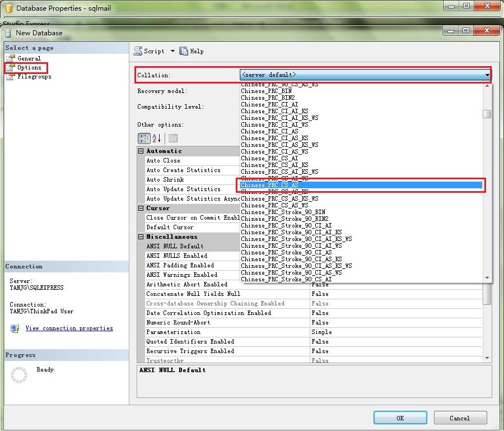The image size is (504, 431).
Task: Select the ANSI Padding Enabled property
Action: (180, 265)
